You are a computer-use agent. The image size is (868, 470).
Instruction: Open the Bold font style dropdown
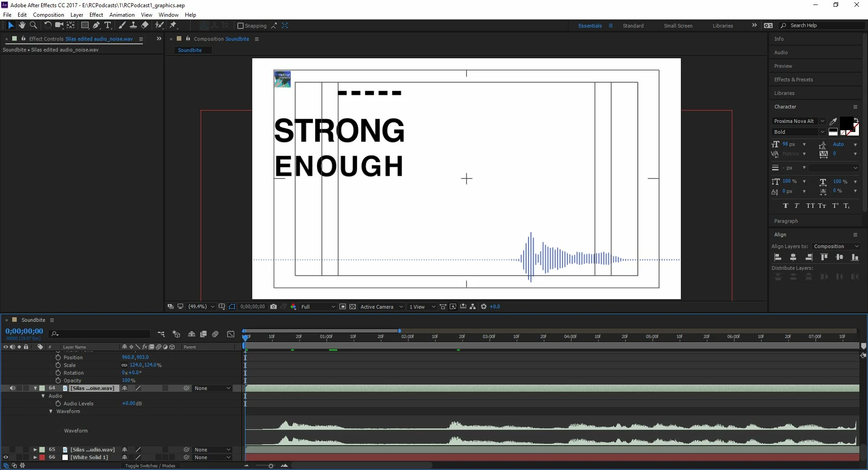[x=799, y=132]
